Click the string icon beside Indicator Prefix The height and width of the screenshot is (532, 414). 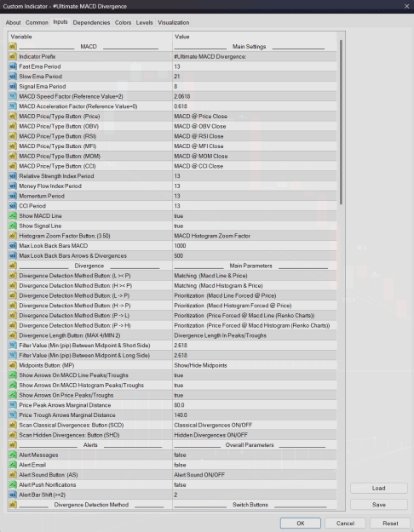pos(13,56)
